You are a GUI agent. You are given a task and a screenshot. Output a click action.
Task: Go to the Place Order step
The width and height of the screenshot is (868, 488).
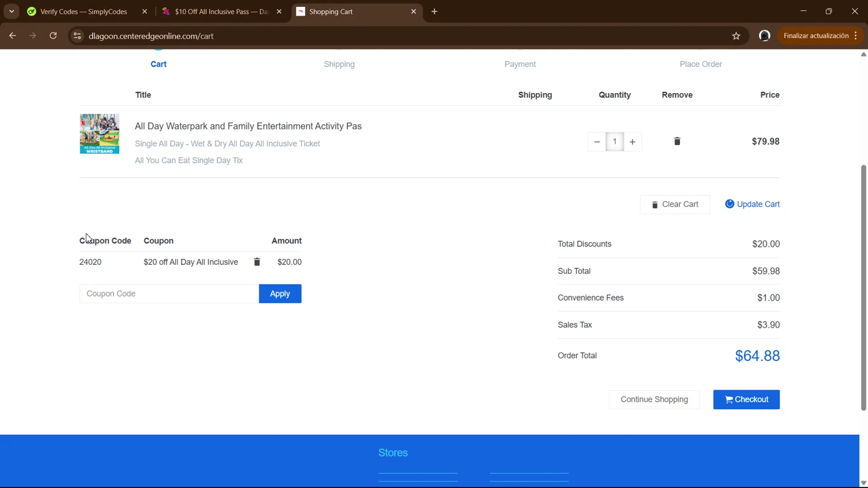(701, 64)
